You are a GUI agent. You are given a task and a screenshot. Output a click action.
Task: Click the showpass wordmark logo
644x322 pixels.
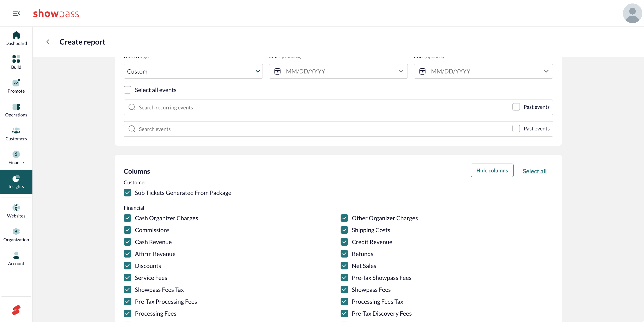(x=56, y=13)
